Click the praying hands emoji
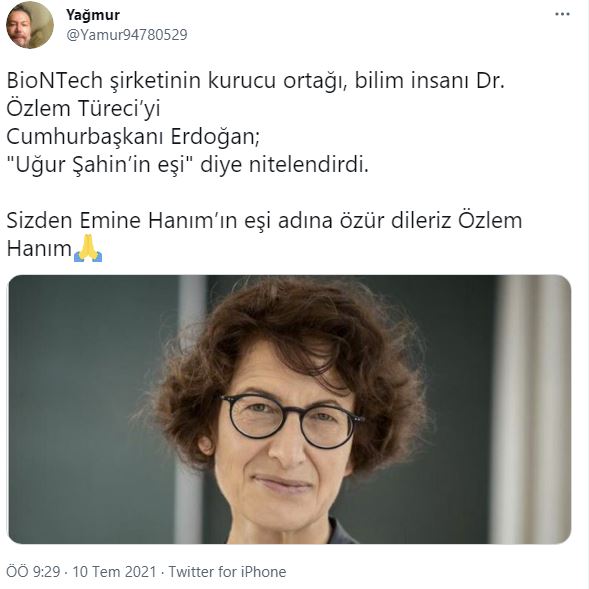Viewport: 589px width, 589px height. pos(88,248)
